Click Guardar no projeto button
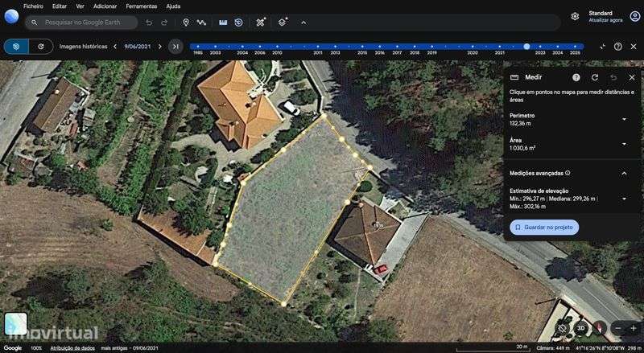This screenshot has height=353, width=644. click(544, 228)
